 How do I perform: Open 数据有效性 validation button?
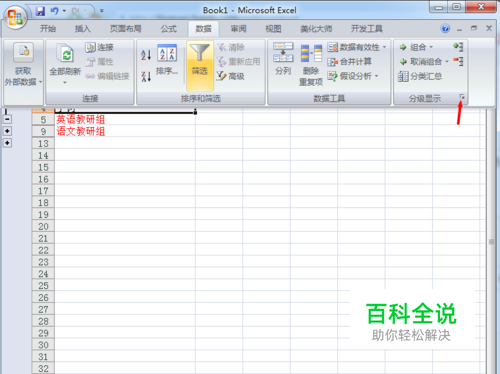353,47
